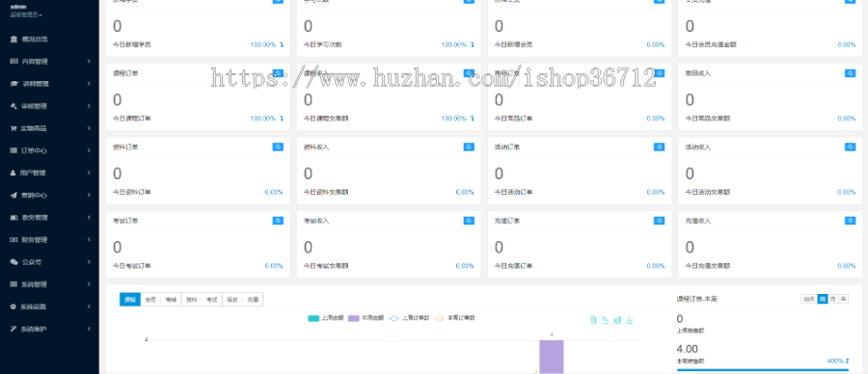Click the blue badge icon on 商品收入 card
The image size is (868, 374).
point(850,73)
